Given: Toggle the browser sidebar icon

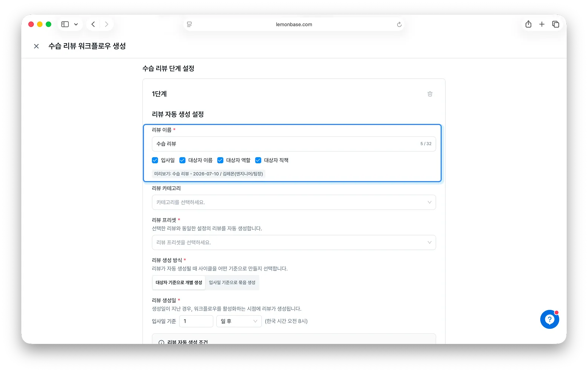Looking at the screenshot, I should click(x=65, y=24).
